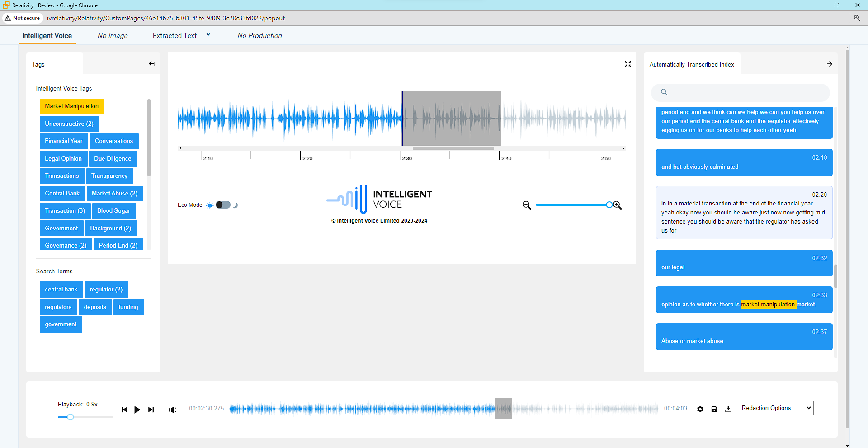This screenshot has height=448, width=868.
Task: Click the transcript search field
Action: (x=744, y=92)
